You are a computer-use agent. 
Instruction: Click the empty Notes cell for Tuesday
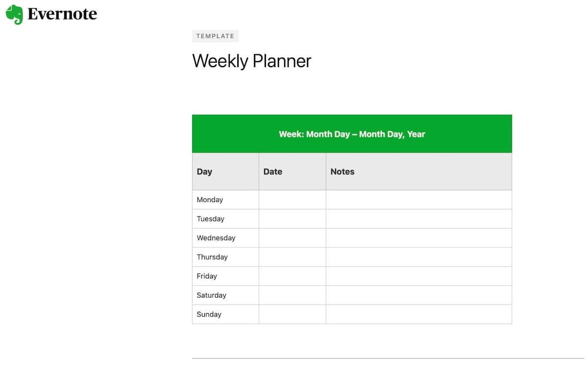pos(418,219)
